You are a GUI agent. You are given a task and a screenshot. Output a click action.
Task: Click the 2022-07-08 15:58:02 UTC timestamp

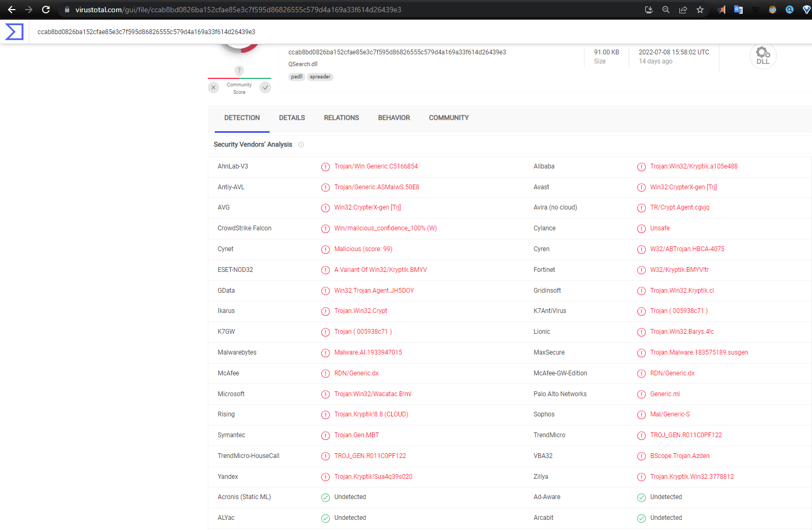pos(674,52)
